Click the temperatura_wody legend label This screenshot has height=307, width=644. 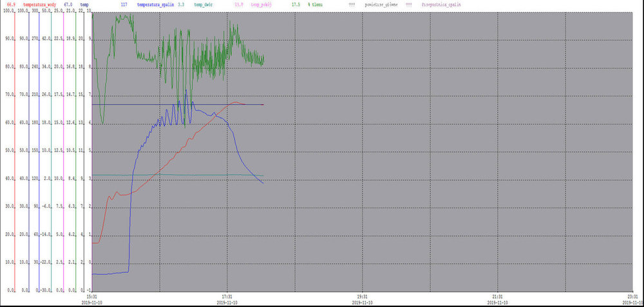39,5
